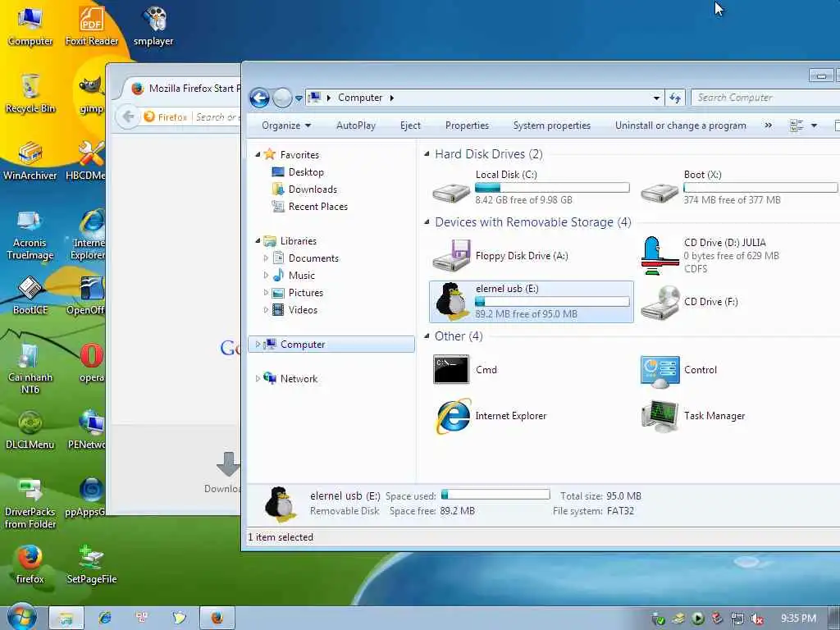Show more toolbar commands chevron
This screenshot has height=630, width=840.
point(768,126)
